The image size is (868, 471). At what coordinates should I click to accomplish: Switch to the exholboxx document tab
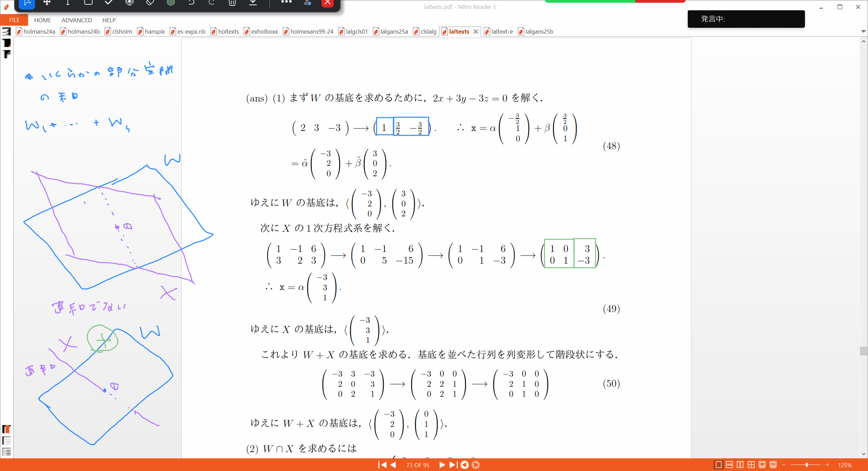coord(261,32)
